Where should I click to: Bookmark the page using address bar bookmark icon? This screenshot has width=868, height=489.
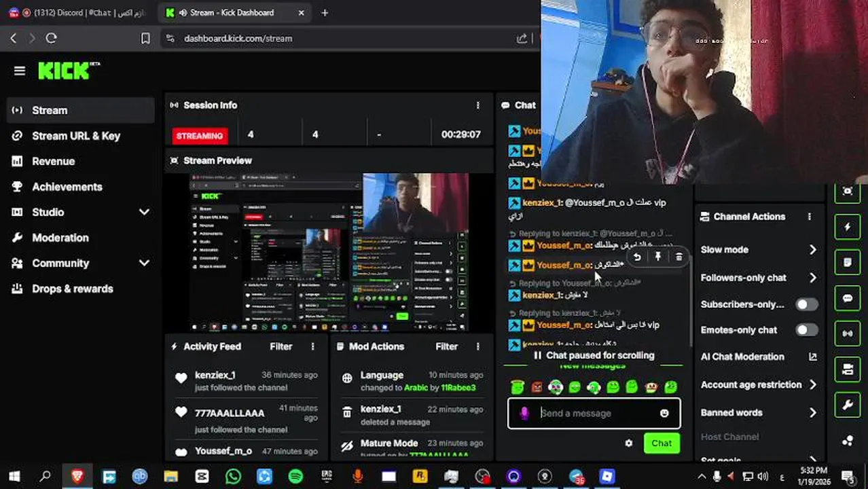[x=145, y=39]
